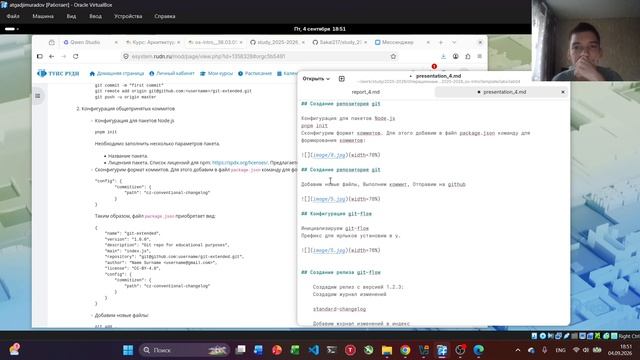This screenshot has height=360, width=640.
Task: Expand the Открыть dropdown in editor
Action: coord(316,78)
